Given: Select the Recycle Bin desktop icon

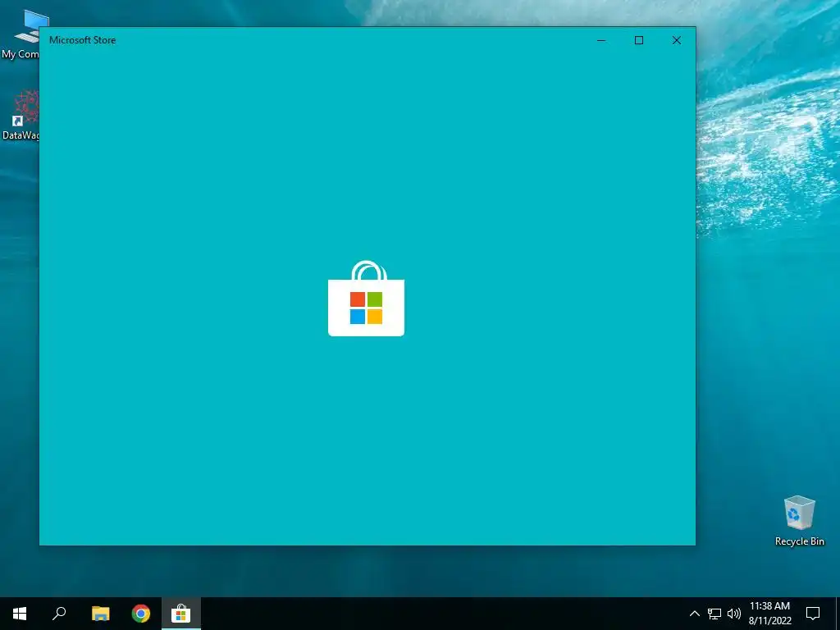Looking at the screenshot, I should (799, 521).
